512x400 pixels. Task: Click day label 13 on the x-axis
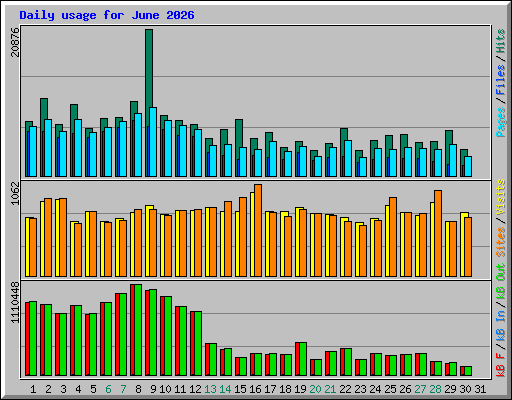coord(210,389)
